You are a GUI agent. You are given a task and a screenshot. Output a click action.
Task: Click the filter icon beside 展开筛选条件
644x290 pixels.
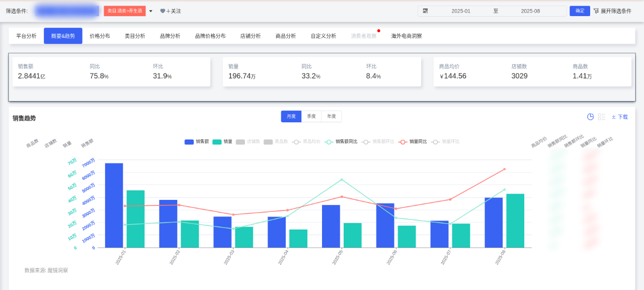[x=596, y=11]
